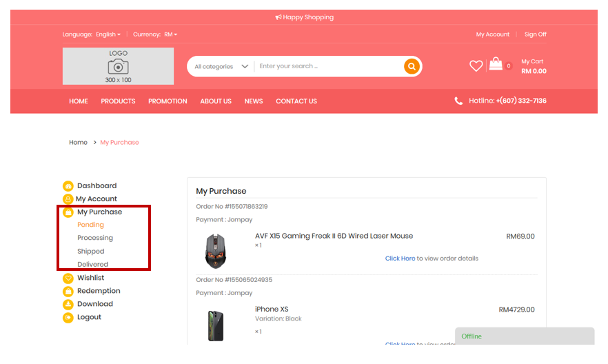Image resolution: width=608 pixels, height=364 pixels.
Task: Click the Wishlist sidebar heart icon
Action: pyautogui.click(x=68, y=279)
